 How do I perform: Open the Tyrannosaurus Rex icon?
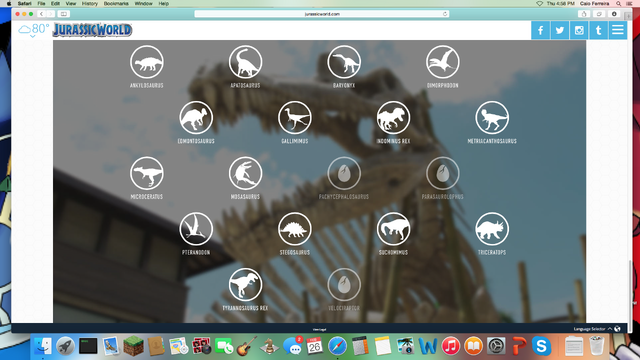click(x=245, y=284)
